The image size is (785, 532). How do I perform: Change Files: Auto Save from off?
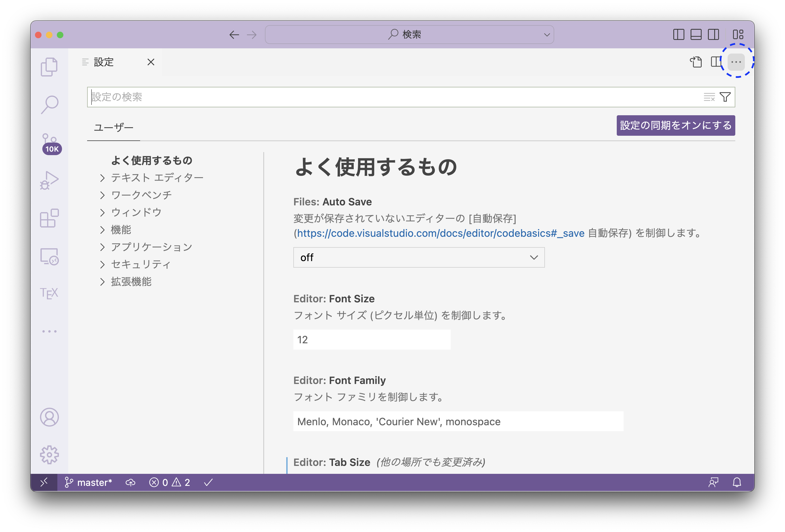[419, 257]
